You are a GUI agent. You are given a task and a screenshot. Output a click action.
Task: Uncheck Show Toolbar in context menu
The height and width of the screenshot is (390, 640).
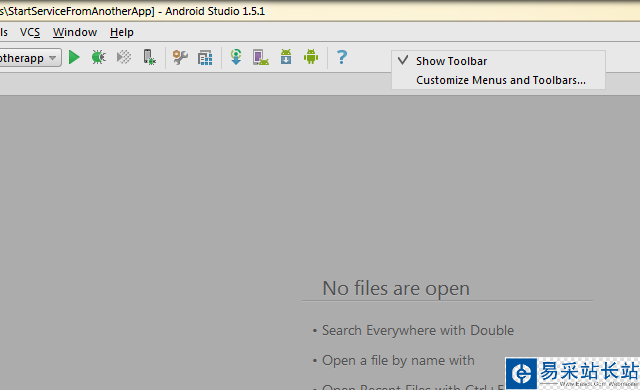498,61
